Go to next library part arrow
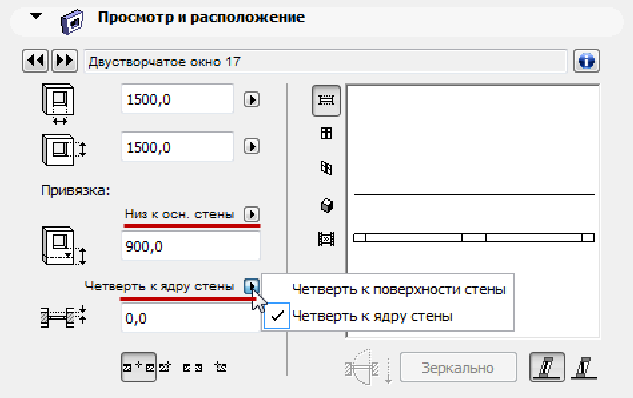633x398 pixels. 65,61
